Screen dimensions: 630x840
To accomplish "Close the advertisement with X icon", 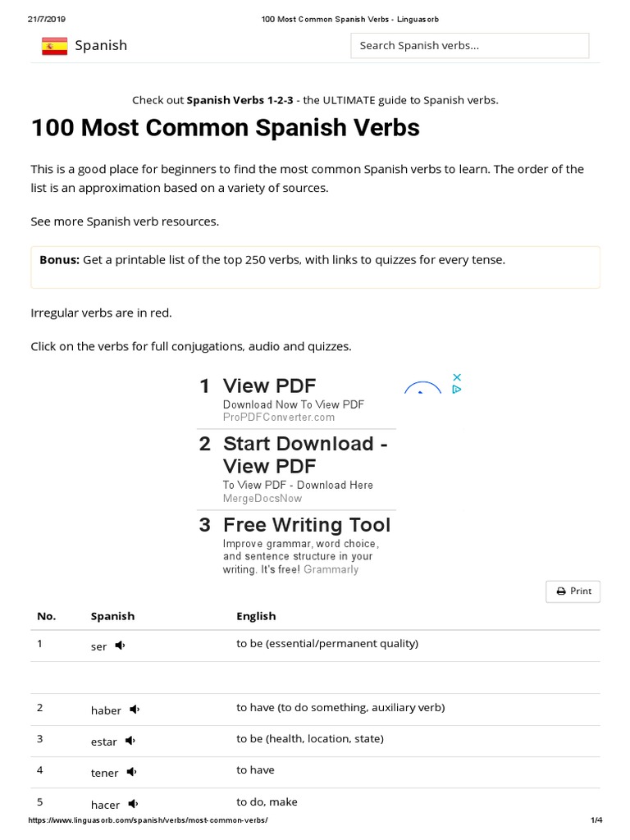I will [x=457, y=377].
